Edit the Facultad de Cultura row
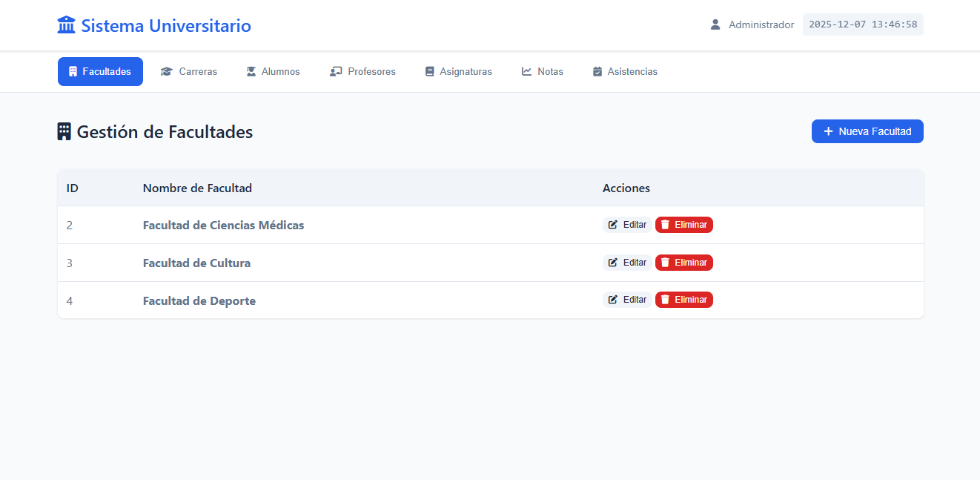 pyautogui.click(x=627, y=263)
